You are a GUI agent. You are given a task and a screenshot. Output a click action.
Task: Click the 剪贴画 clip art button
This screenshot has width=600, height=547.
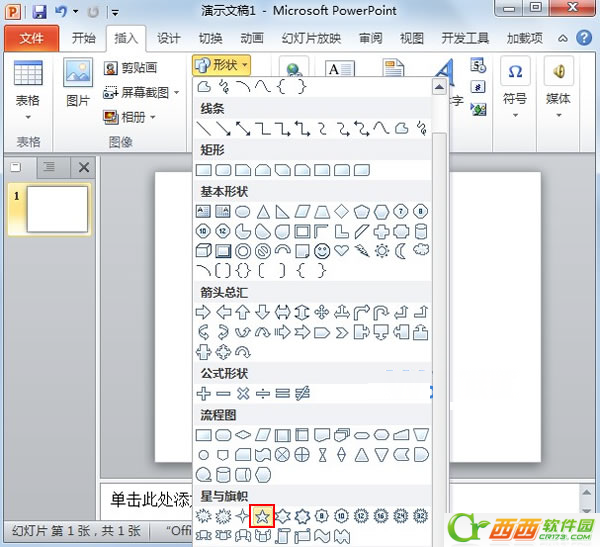(x=134, y=68)
